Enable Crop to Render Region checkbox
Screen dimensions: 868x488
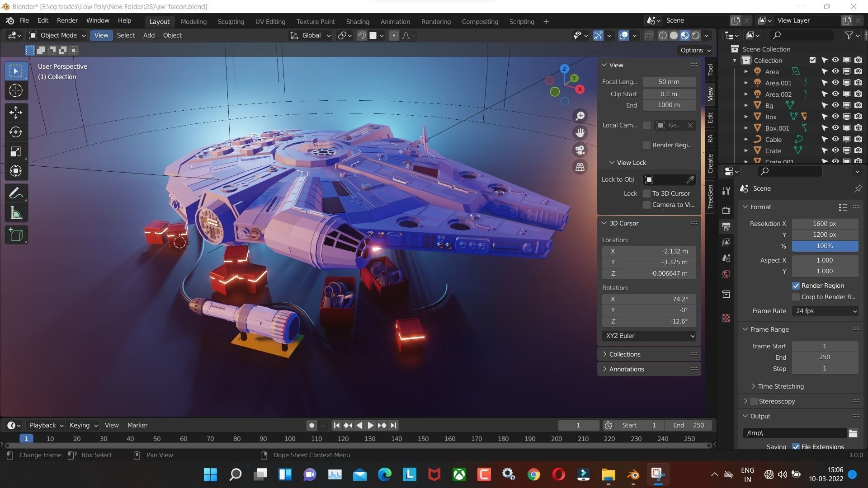(796, 297)
